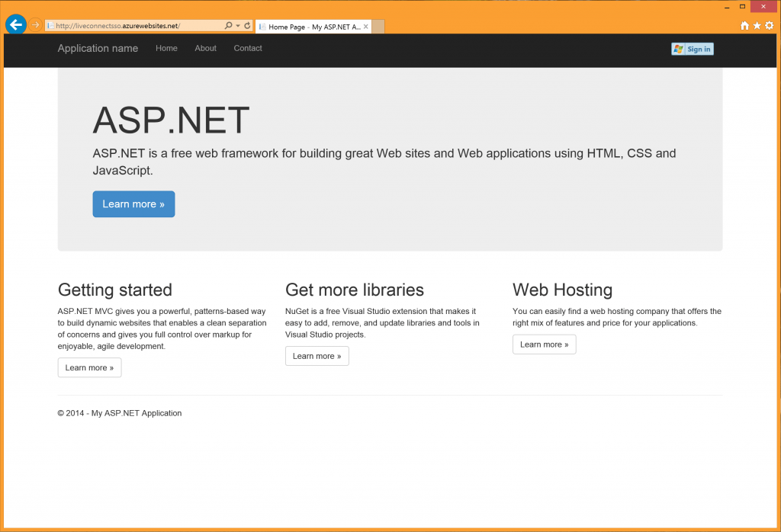This screenshot has width=781, height=532.
Task: Open browser Tools gear icon
Action: click(770, 26)
